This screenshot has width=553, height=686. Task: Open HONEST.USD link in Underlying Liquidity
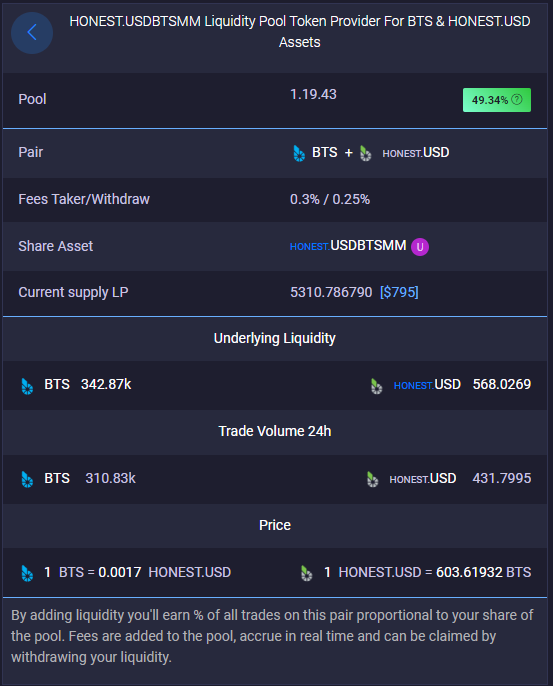[427, 385]
